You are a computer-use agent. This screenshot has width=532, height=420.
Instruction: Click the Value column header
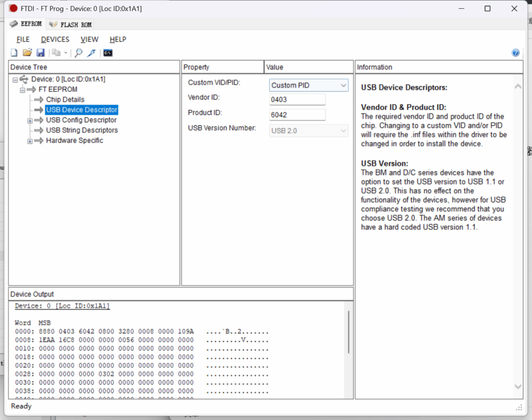(309, 67)
